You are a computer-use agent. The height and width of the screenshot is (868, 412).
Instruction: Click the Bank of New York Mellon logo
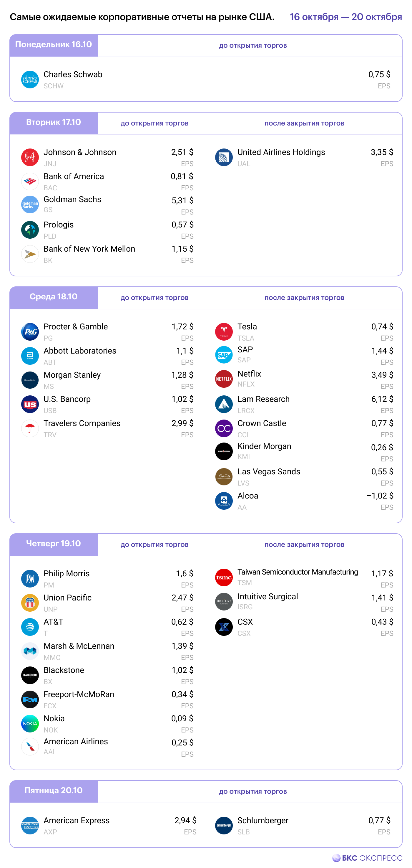click(x=30, y=254)
